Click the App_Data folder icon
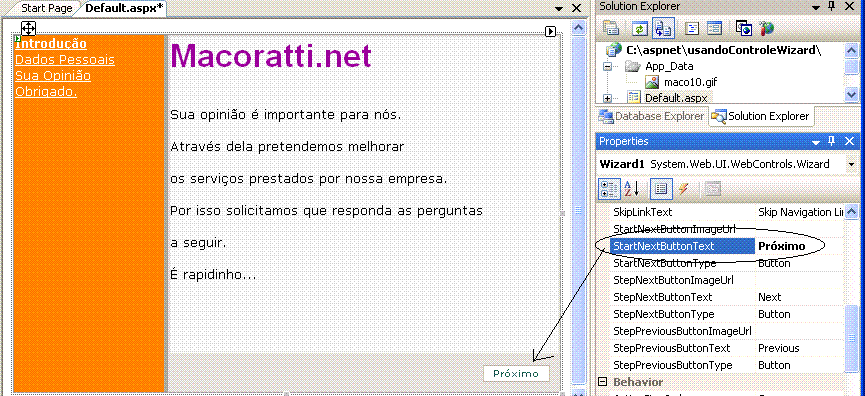 [x=633, y=67]
